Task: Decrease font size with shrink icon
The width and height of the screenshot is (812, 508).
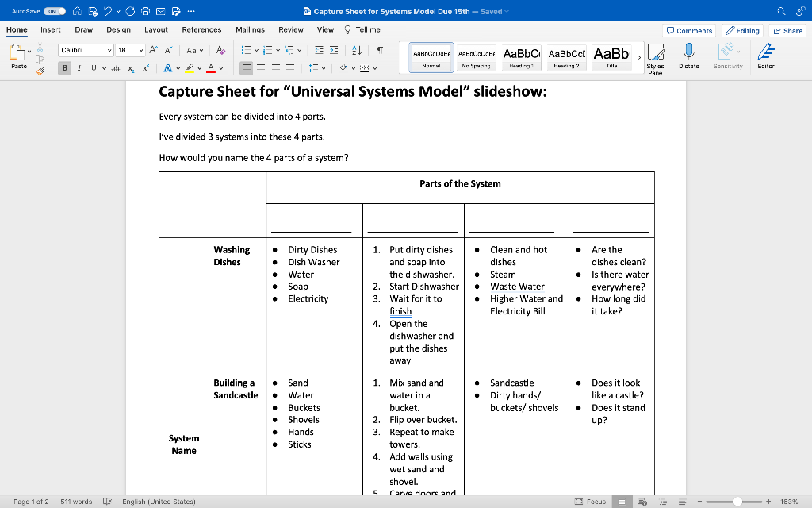Action: coord(168,50)
